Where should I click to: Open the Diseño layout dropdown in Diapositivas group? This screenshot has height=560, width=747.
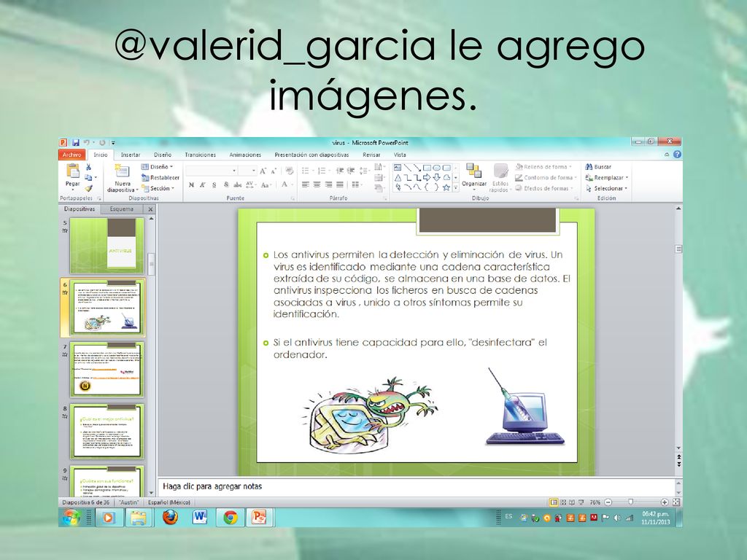[158, 167]
